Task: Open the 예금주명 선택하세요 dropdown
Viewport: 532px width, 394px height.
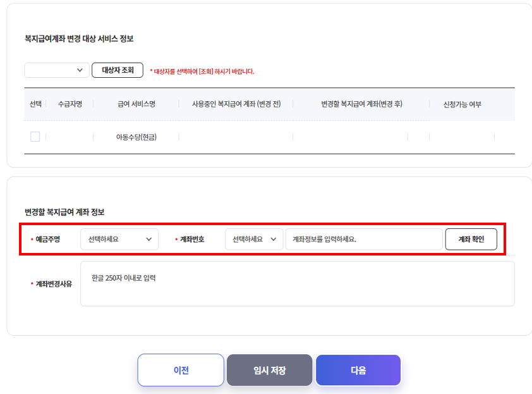Action: pos(119,239)
